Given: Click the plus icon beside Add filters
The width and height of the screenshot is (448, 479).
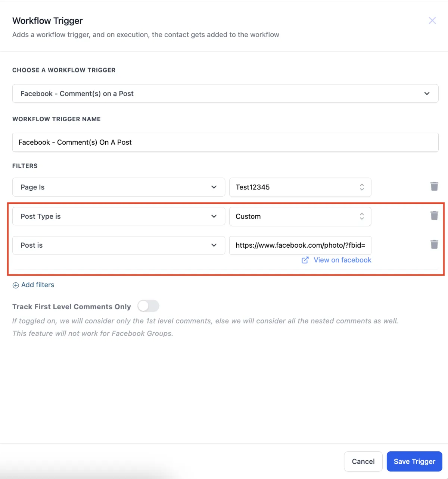Looking at the screenshot, I should (x=16, y=285).
